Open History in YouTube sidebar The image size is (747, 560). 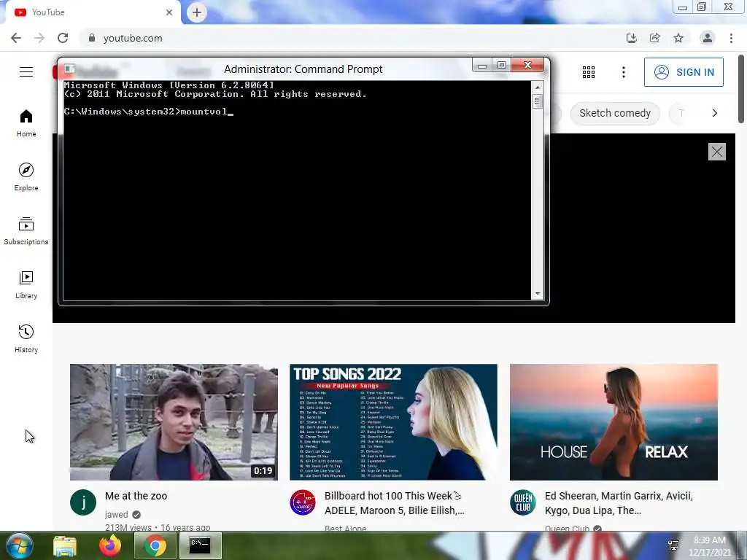26,339
